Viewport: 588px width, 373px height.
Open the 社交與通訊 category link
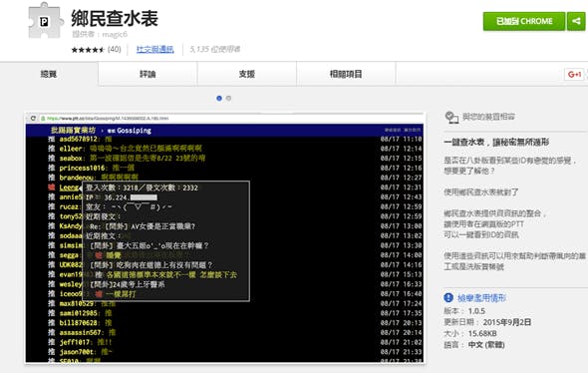tap(154, 49)
